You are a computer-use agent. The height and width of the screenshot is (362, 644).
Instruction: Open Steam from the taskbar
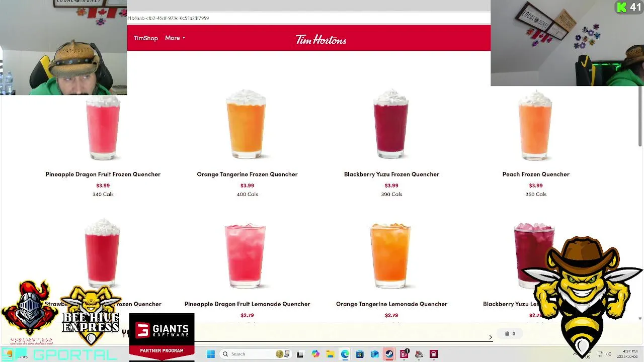point(389,354)
